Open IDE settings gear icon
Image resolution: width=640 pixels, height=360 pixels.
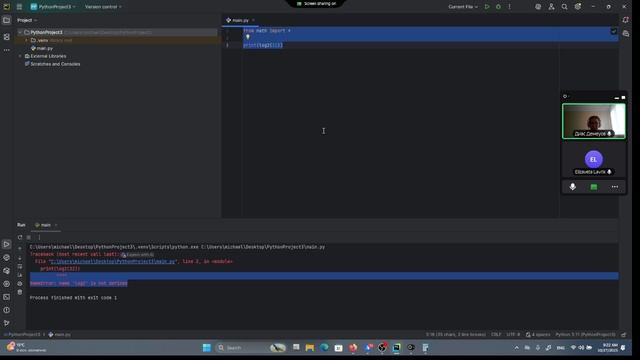578,7
